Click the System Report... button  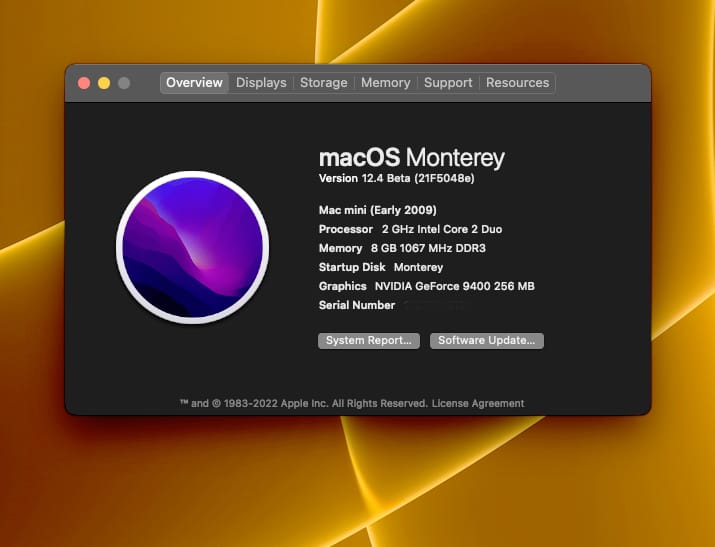369,341
